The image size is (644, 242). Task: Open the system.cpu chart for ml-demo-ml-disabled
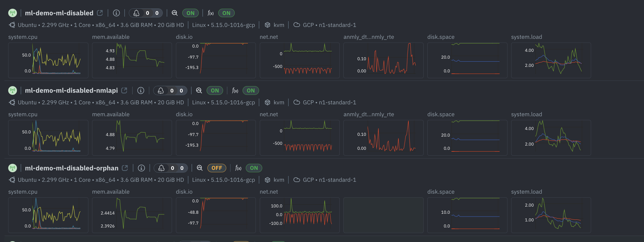pos(48,60)
